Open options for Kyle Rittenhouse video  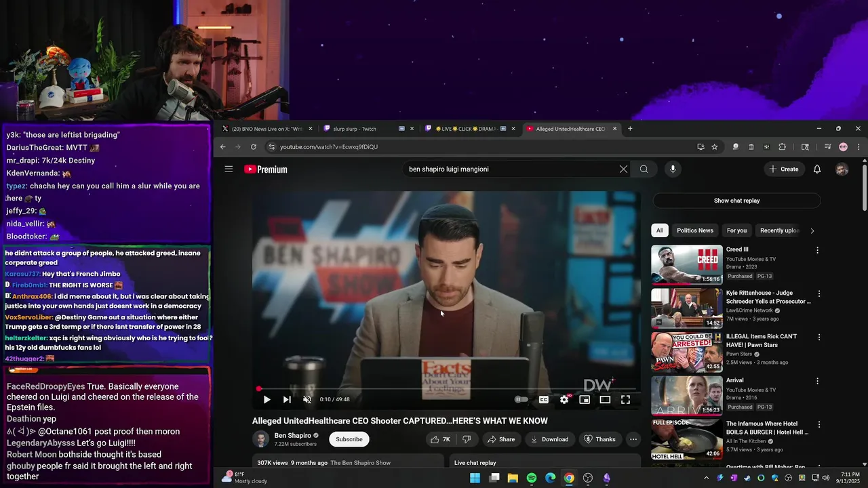[x=818, y=293]
